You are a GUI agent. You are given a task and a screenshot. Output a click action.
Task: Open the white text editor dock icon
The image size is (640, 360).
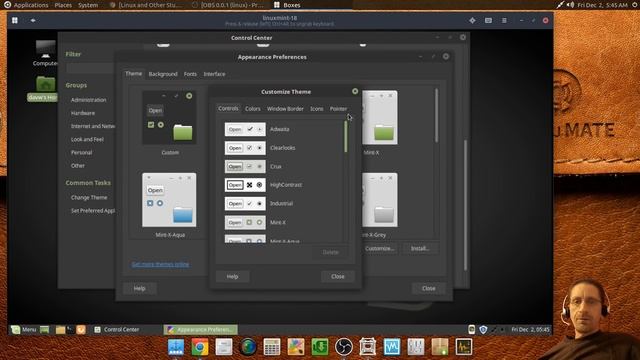pos(224,347)
